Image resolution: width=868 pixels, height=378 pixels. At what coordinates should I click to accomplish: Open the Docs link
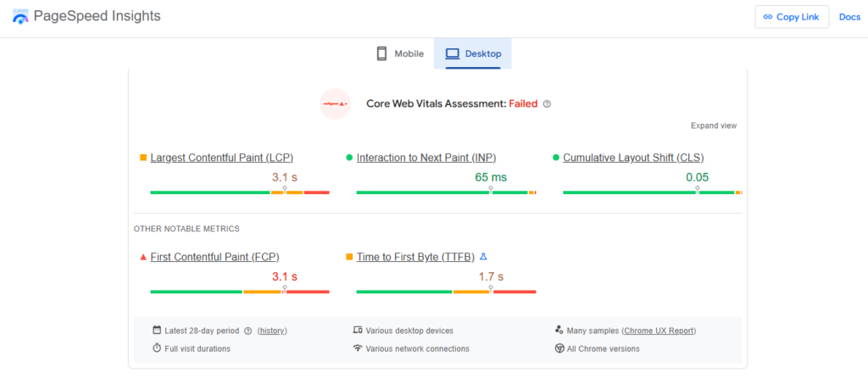coord(849,17)
